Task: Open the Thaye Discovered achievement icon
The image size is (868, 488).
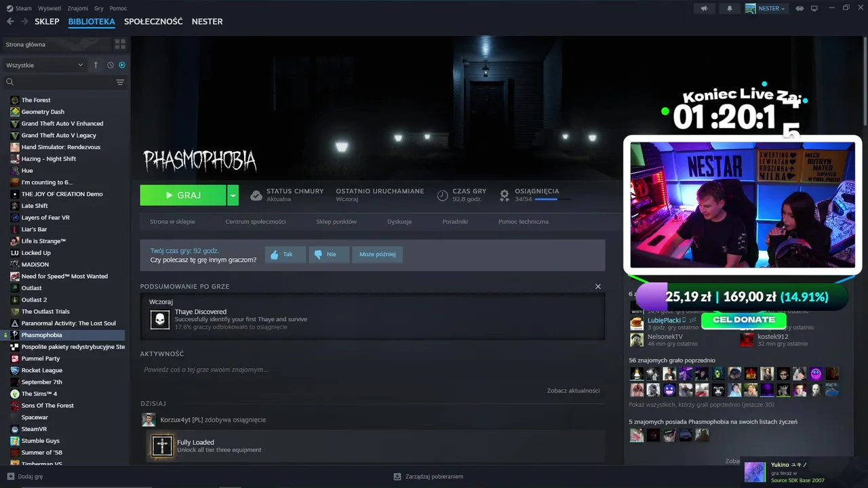Action: pos(160,319)
